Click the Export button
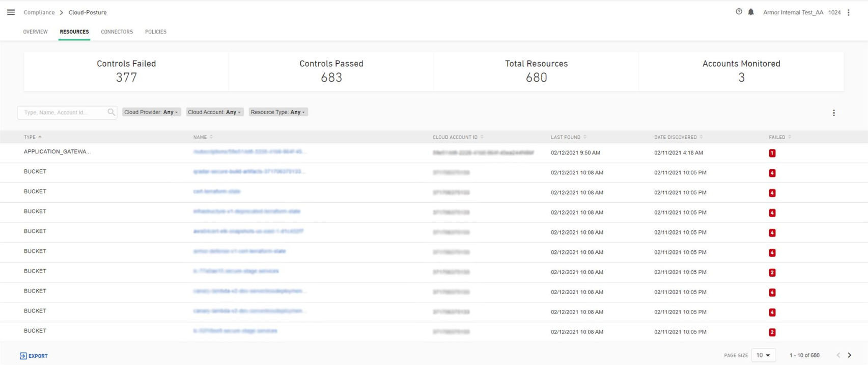 click(34, 356)
